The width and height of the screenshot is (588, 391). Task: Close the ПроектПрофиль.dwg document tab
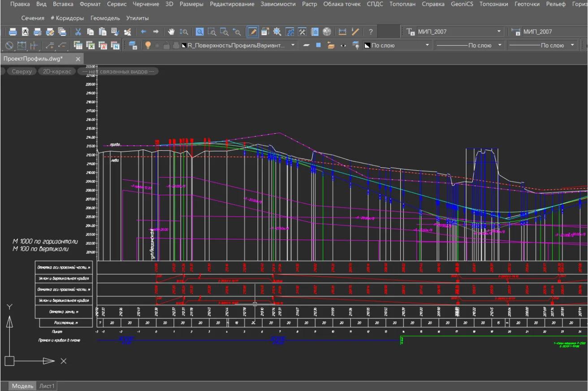pyautogui.click(x=78, y=59)
